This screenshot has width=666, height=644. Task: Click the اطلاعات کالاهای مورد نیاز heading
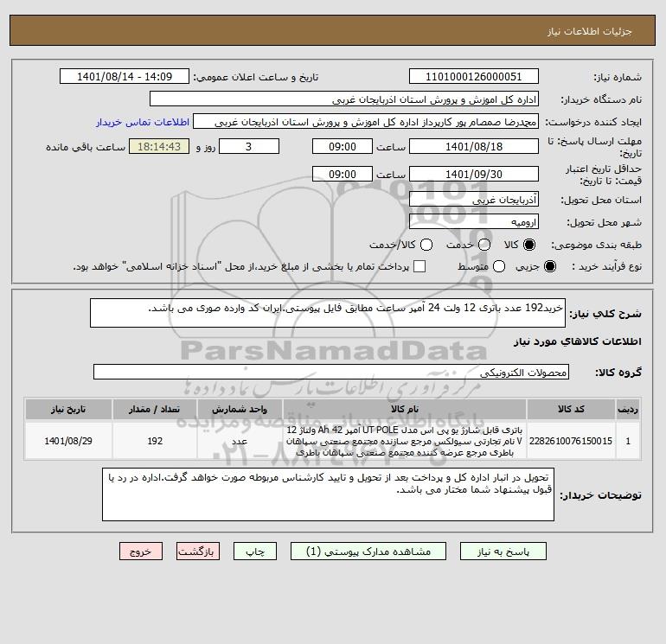point(578,341)
